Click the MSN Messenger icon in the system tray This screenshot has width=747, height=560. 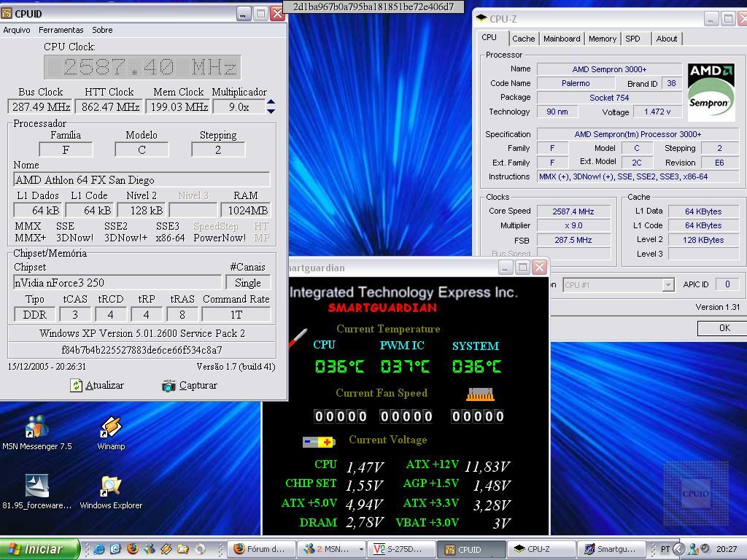[x=693, y=549]
